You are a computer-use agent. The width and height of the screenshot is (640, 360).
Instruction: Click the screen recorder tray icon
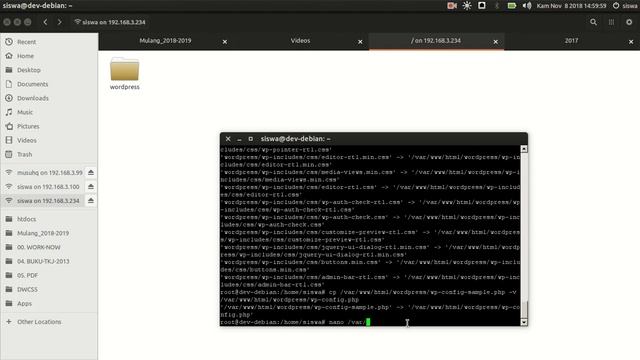pyautogui.click(x=452, y=6)
